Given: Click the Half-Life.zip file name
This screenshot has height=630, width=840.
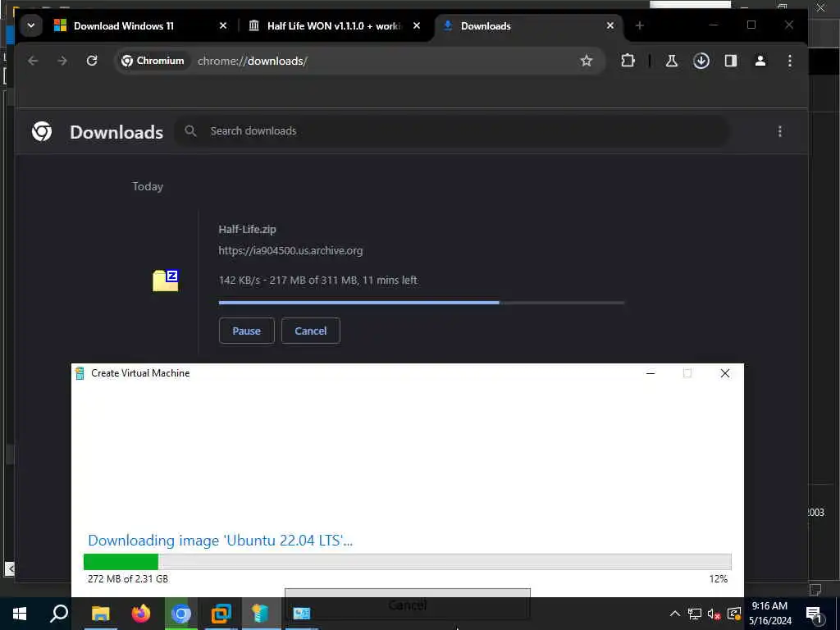Looking at the screenshot, I should (x=247, y=230).
